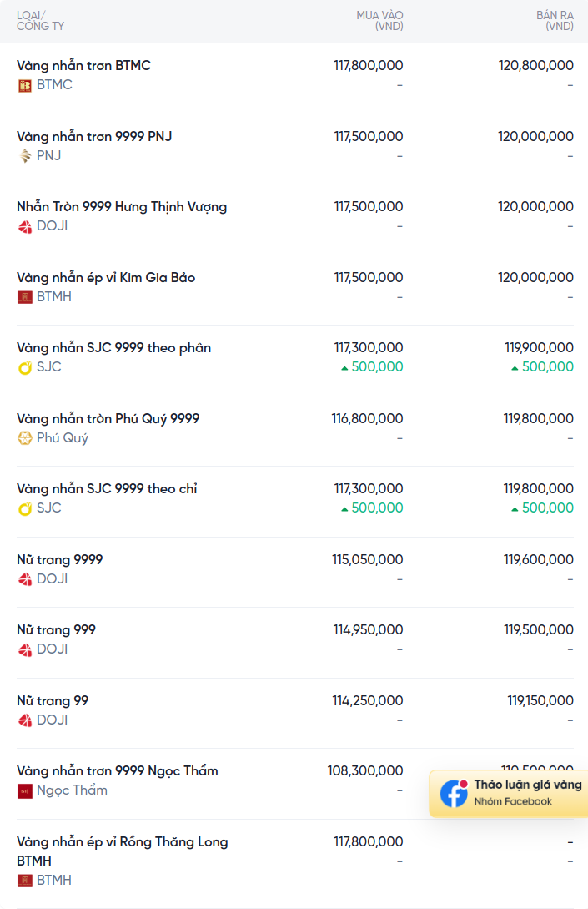Click SJC ring icon under theo phân
The width and height of the screenshot is (588, 909).
[x=25, y=367]
